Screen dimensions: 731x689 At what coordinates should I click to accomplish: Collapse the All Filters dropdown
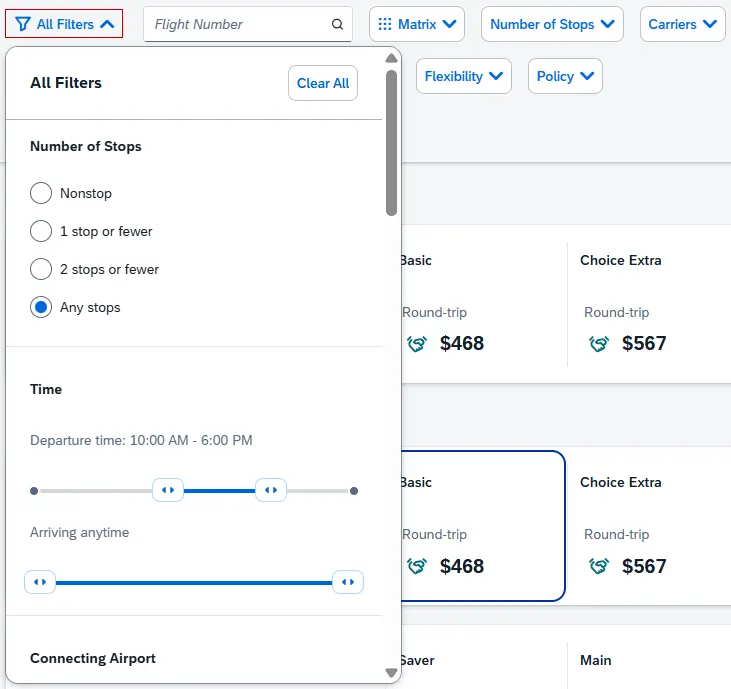(x=64, y=24)
